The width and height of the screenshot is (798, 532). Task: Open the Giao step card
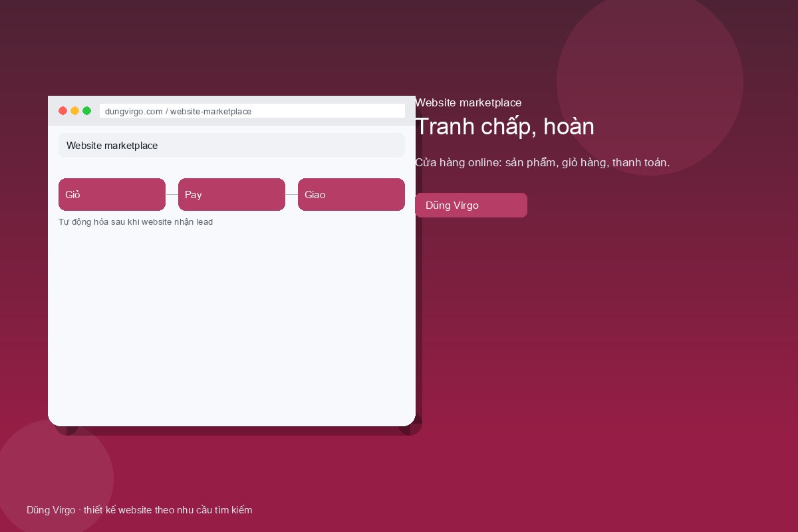[x=351, y=195]
